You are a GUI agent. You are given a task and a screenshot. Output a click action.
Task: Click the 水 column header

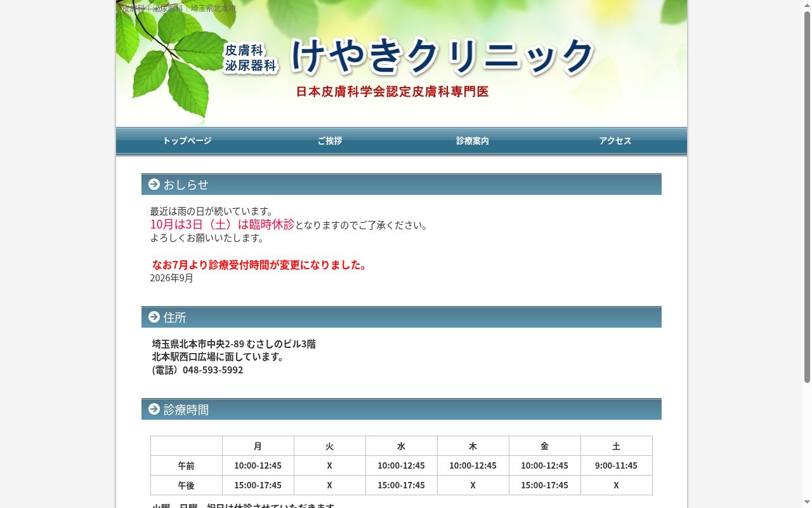(402, 446)
